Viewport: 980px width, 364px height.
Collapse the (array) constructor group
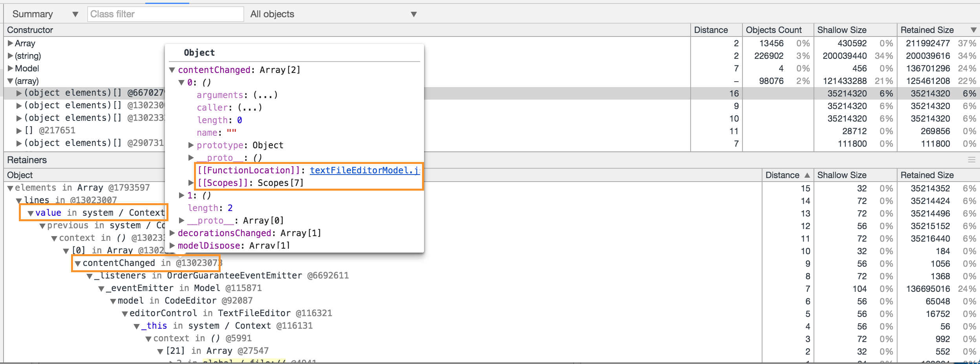tap(10, 81)
